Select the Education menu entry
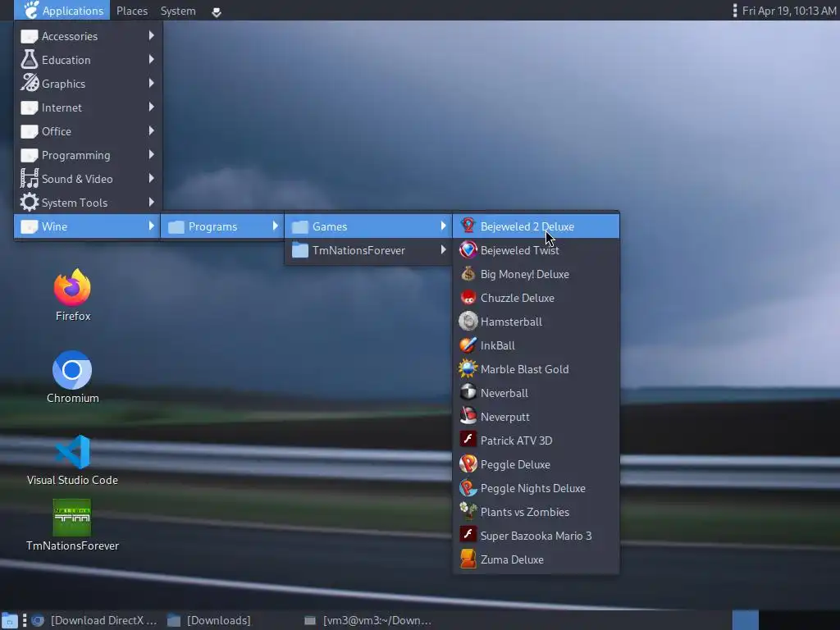Screen dimensions: 840x630 pyautogui.click(x=89, y=59)
